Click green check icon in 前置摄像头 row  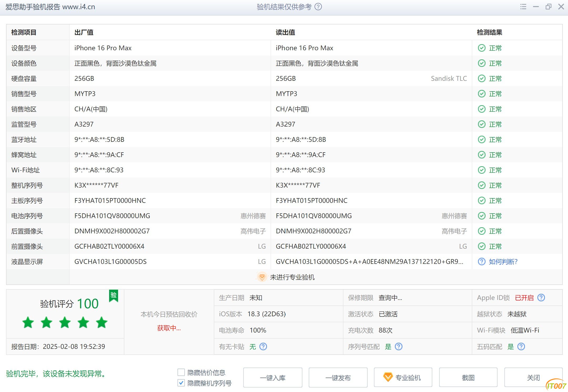click(x=481, y=246)
